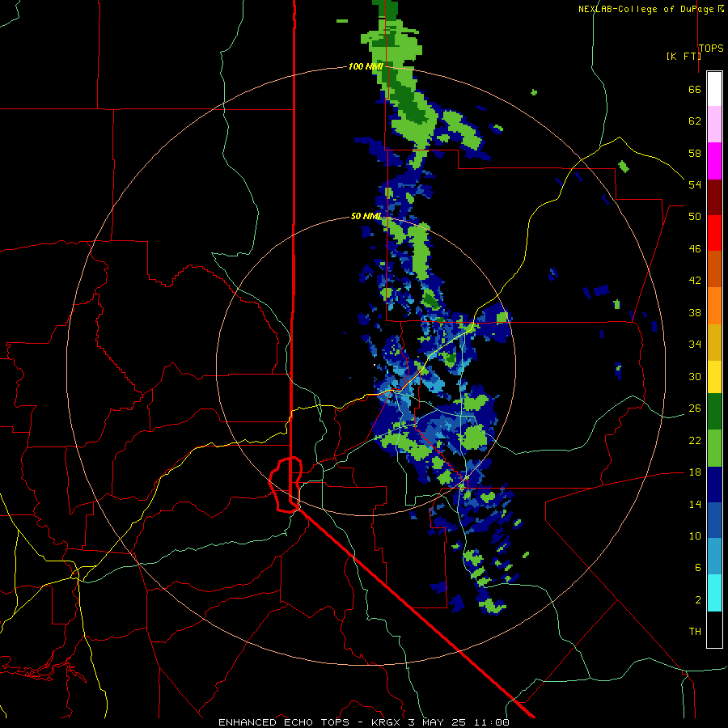Click the 26 value on legend scale
Screen dimensions: 728x728
695,408
